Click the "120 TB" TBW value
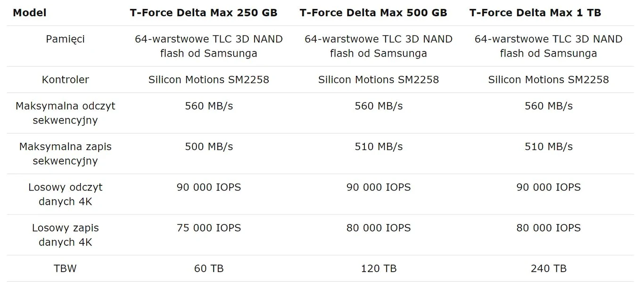Viewport: 644px width, 284px height. pyautogui.click(x=379, y=268)
